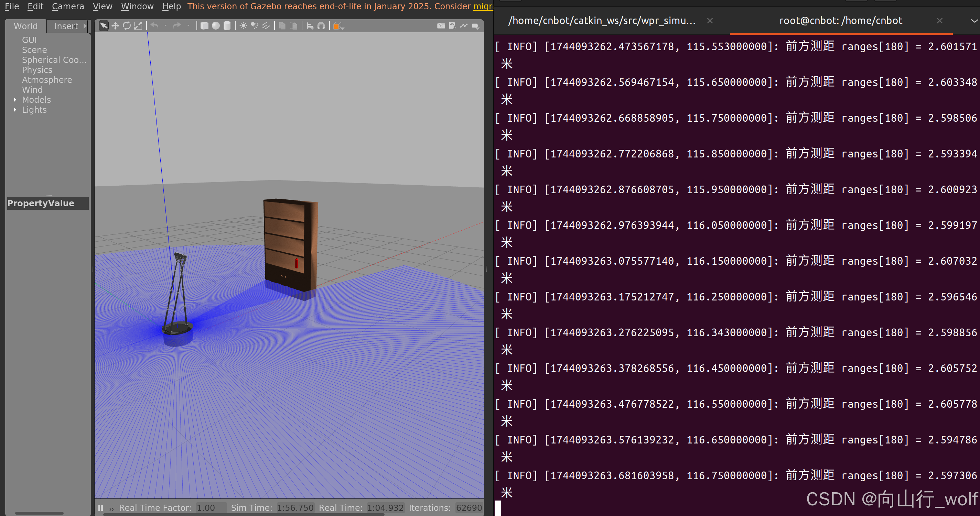Viewport: 980px width, 516px height.
Task: Insert a cylinder shape
Action: (x=227, y=26)
